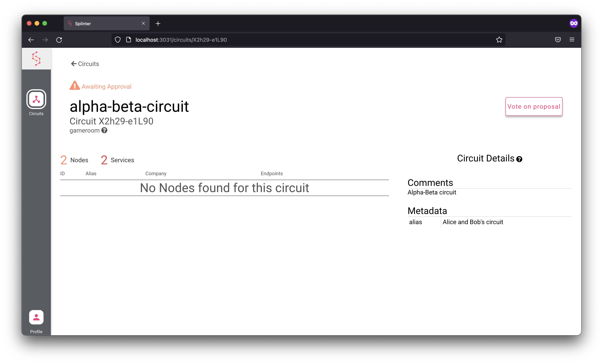
Task: Go back to previous page
Action: 31,40
